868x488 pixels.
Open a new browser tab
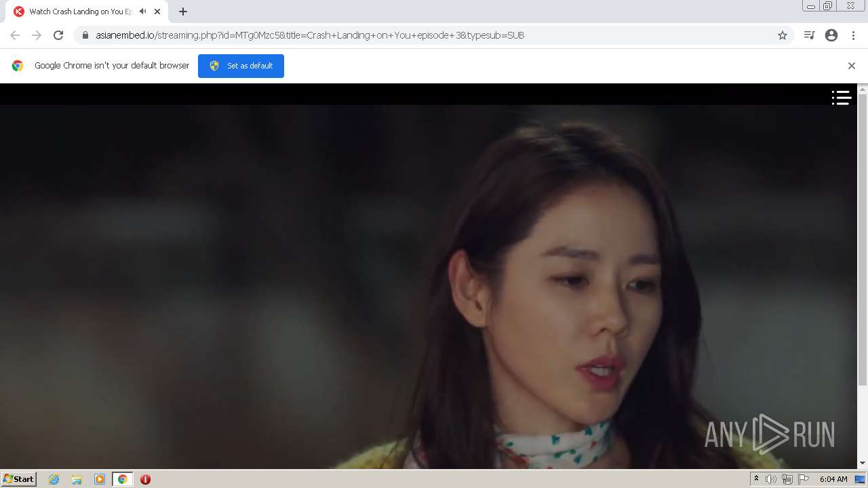(x=183, y=12)
